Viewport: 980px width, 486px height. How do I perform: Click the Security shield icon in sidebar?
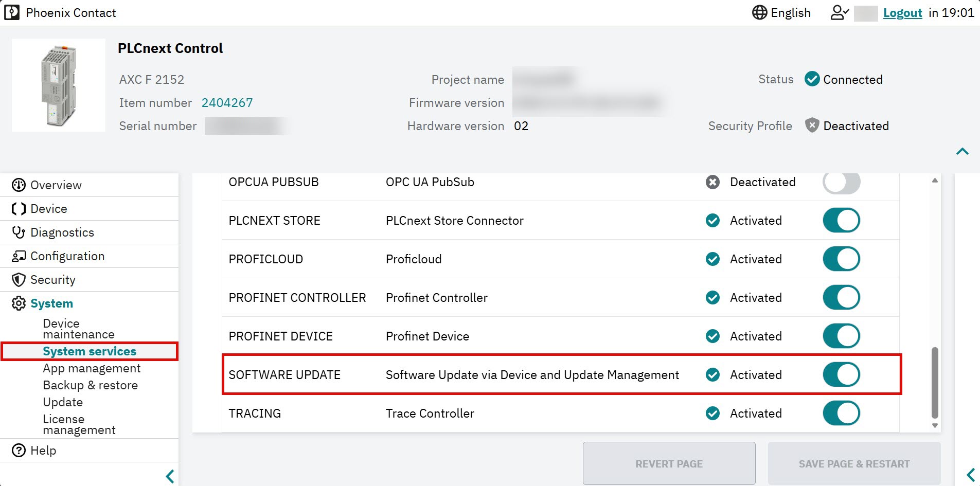[19, 280]
